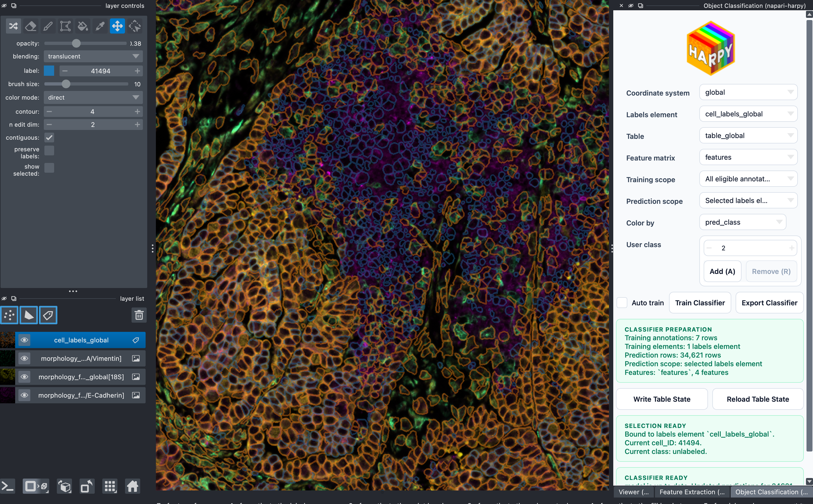Activate the pan/zoom move tool
813x504 pixels.
point(117,26)
